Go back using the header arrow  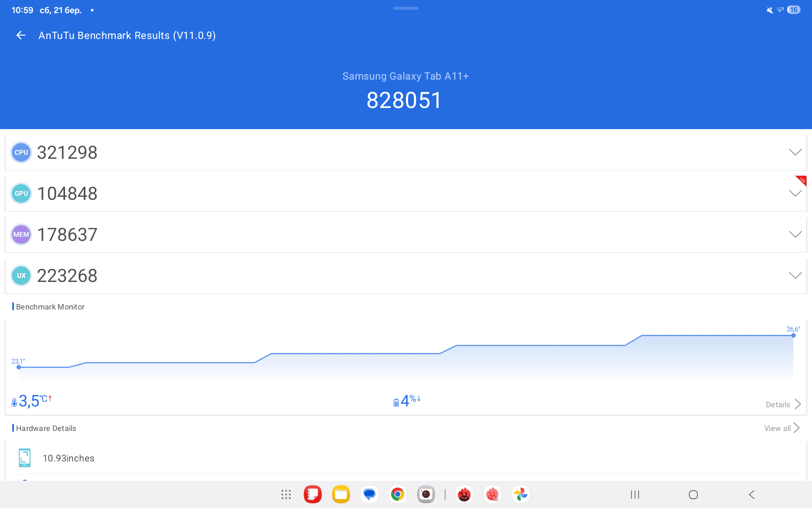pyautogui.click(x=21, y=36)
